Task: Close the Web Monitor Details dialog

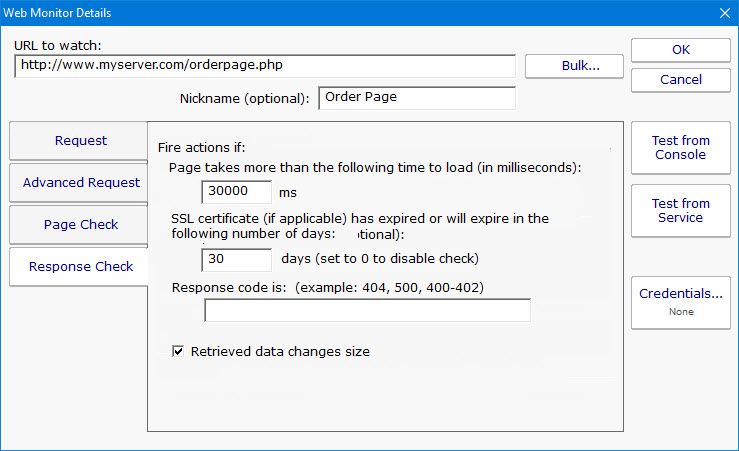Action: 724,13
